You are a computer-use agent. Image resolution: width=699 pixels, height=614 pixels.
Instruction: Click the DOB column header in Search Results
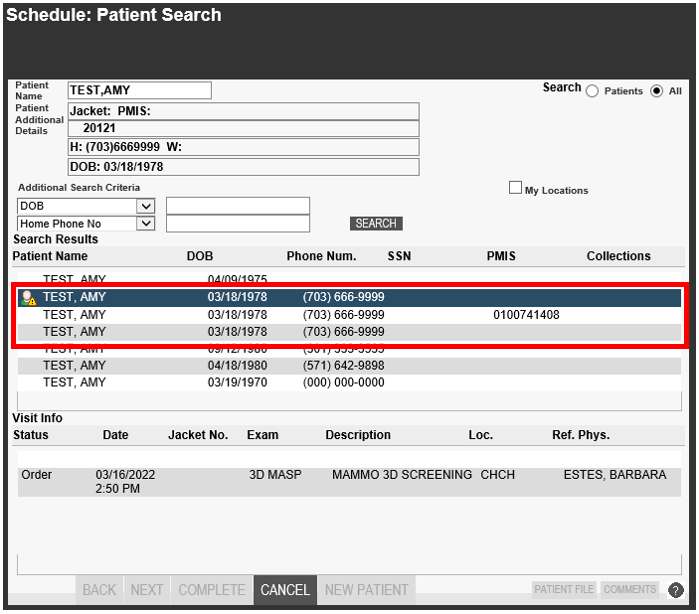[x=200, y=256]
